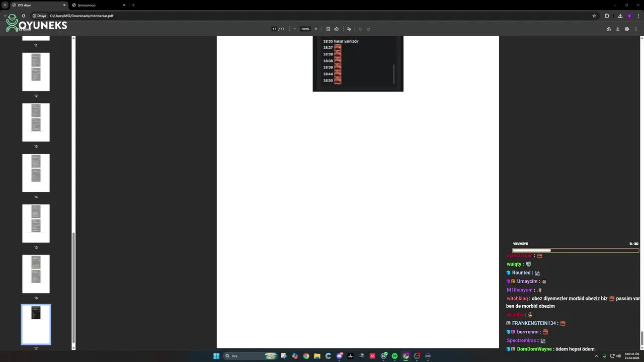Click the Lens search icon in PDF toolbar
This screenshot has width=644, height=362.
coord(609,29)
